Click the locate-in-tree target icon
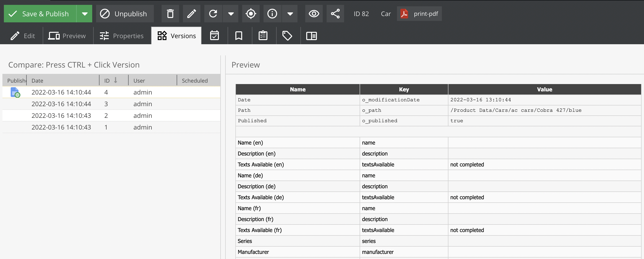Screen dimensions: 644x259 click(251, 14)
